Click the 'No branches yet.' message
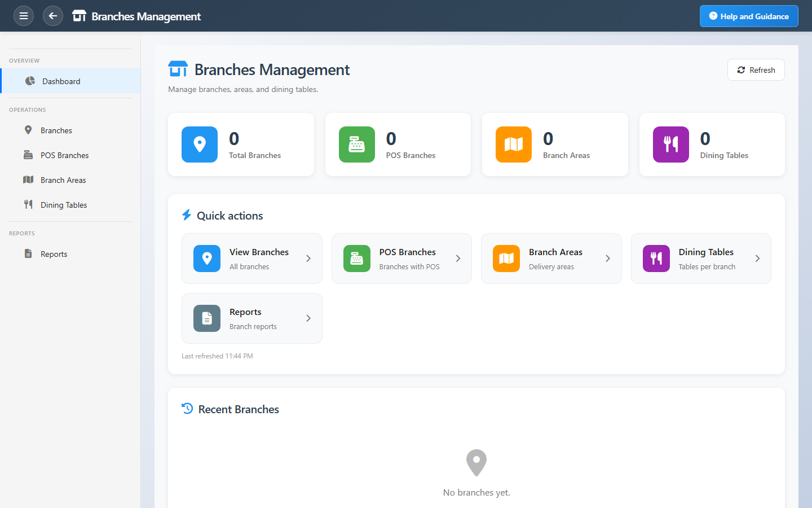This screenshot has width=812, height=508. (476, 493)
